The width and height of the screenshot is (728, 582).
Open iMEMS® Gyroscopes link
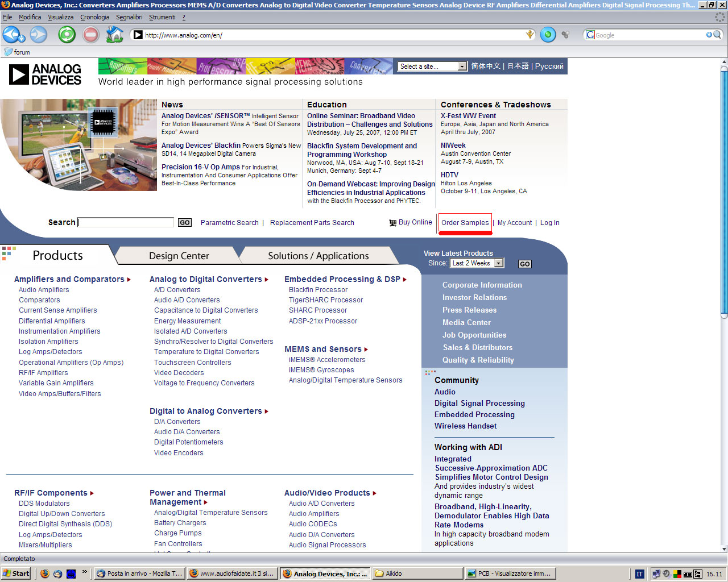click(x=321, y=370)
